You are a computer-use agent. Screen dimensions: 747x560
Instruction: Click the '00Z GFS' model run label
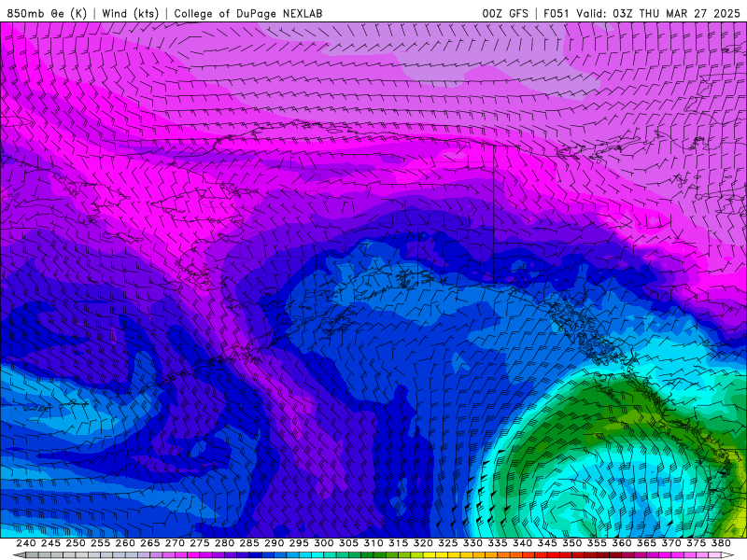tap(505, 13)
